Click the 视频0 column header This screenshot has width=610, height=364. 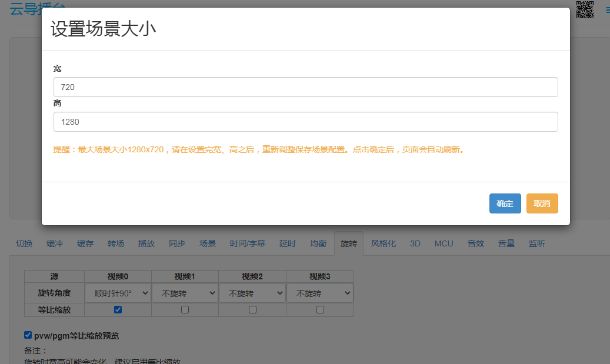tap(118, 276)
